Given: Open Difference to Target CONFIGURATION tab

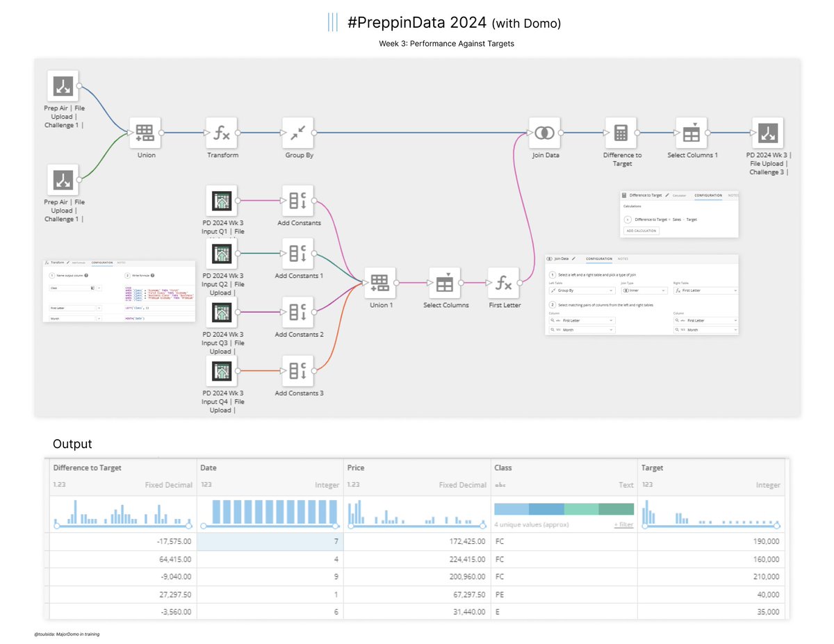Looking at the screenshot, I should [708, 195].
